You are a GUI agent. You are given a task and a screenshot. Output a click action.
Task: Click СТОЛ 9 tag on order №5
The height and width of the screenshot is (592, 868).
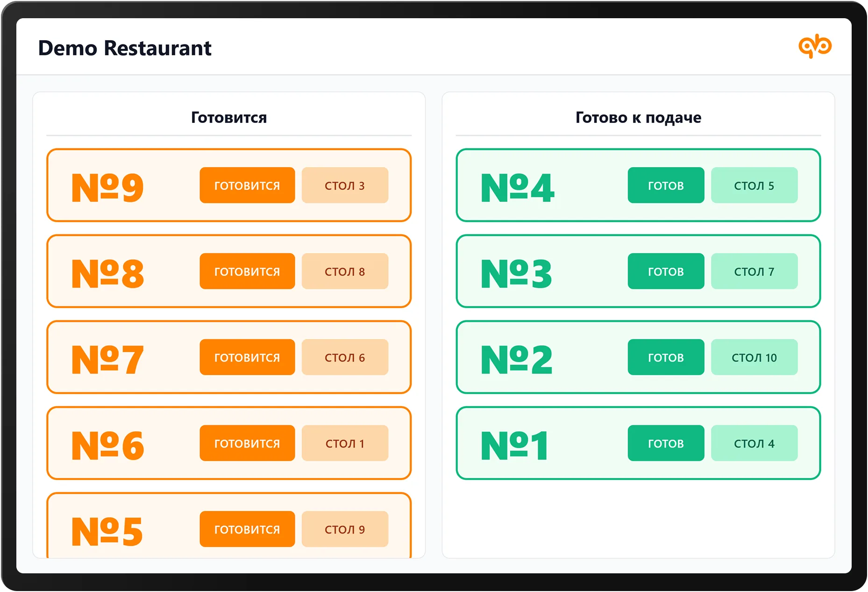tap(345, 529)
